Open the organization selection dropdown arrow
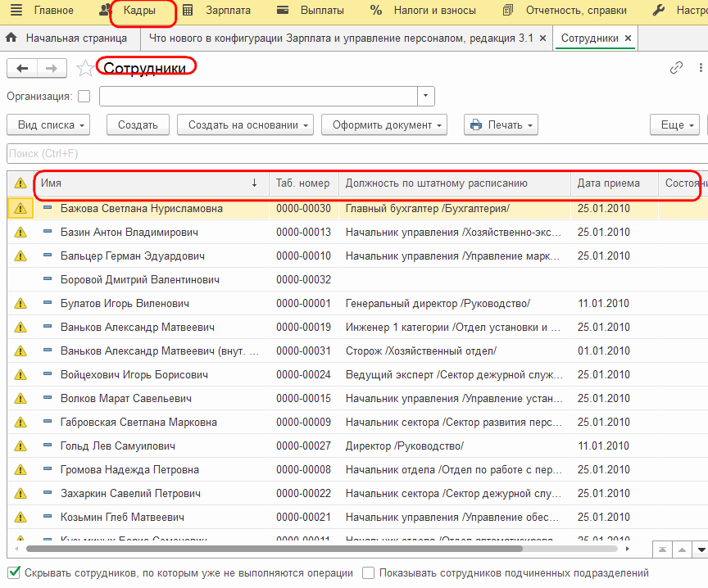708x588 pixels. click(x=425, y=96)
